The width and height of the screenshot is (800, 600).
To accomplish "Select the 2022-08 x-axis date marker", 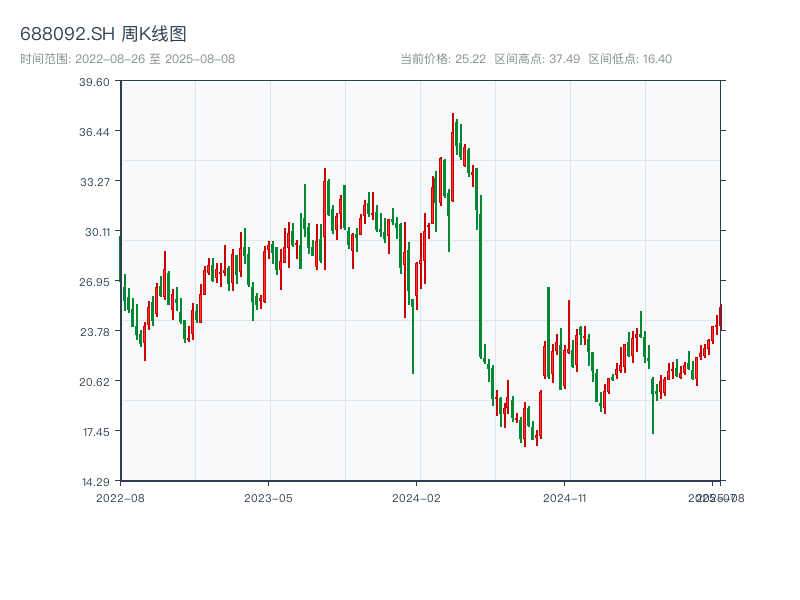I will click(x=120, y=497).
